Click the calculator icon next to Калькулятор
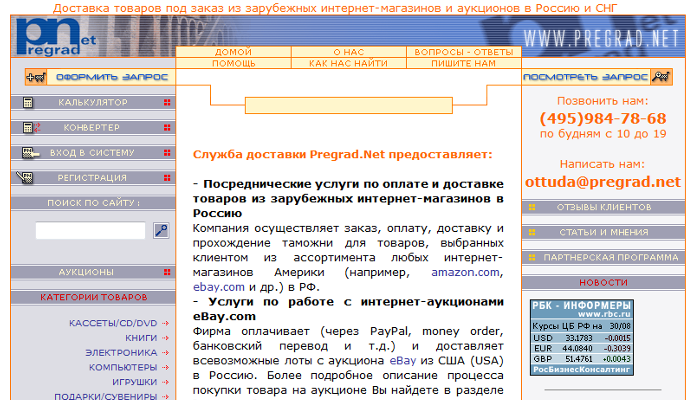 tap(28, 103)
